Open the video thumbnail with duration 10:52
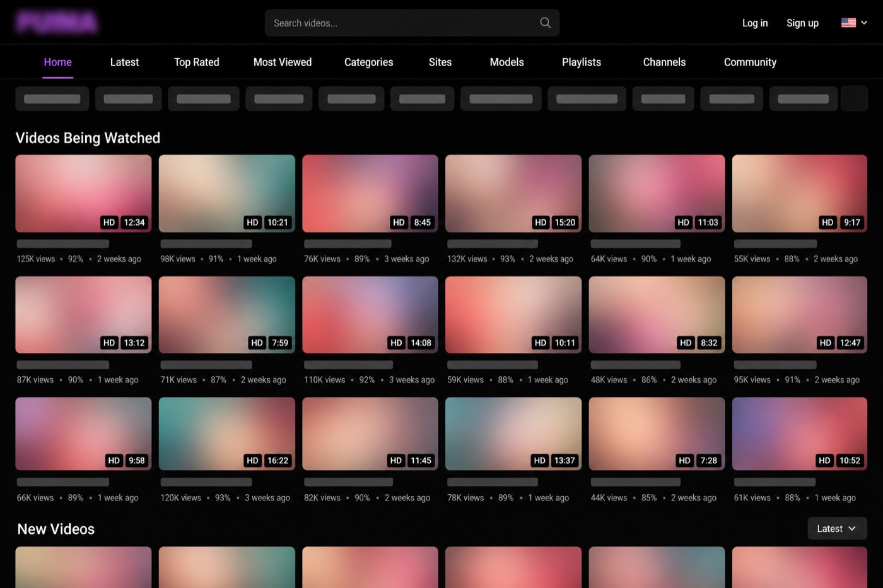The height and width of the screenshot is (588, 883). pyautogui.click(x=800, y=434)
